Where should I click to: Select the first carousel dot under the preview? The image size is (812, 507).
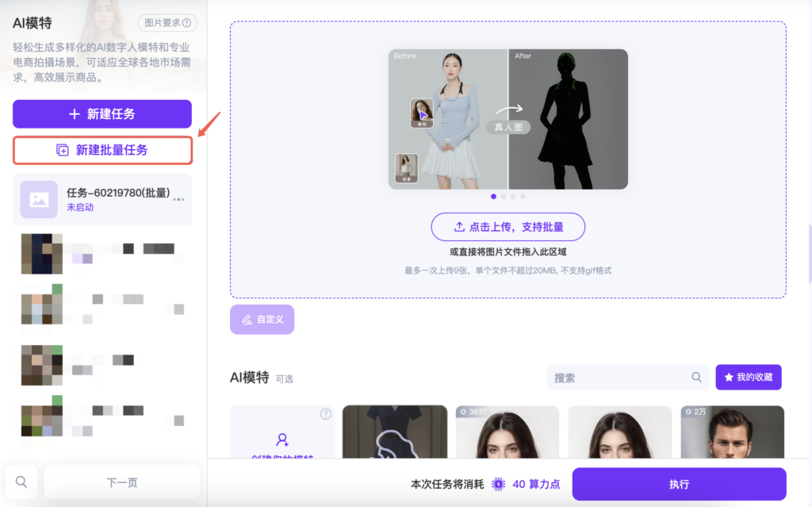pyautogui.click(x=493, y=197)
